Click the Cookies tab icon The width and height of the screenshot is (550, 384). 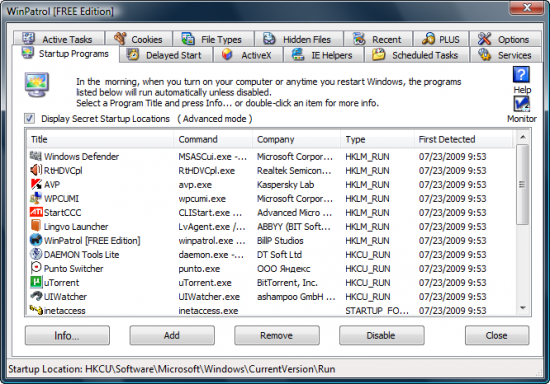tap(120, 38)
